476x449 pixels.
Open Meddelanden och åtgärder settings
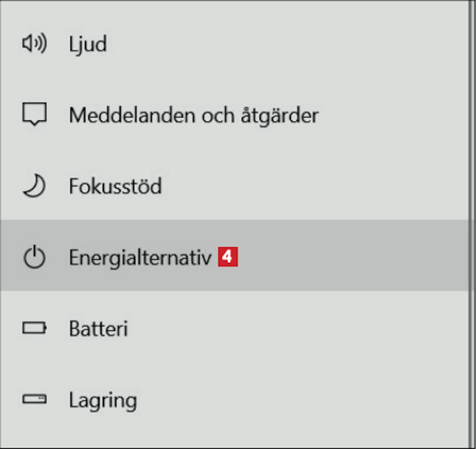[x=194, y=115]
